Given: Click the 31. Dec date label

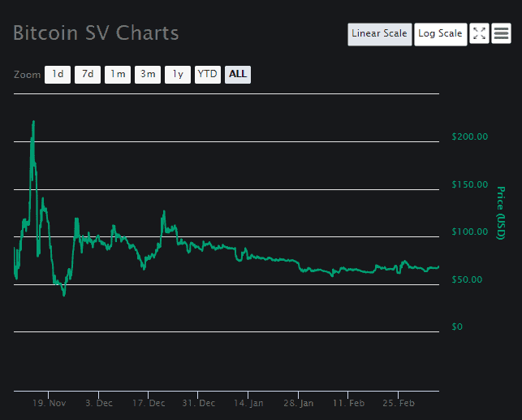Looking at the screenshot, I should 198,404.
